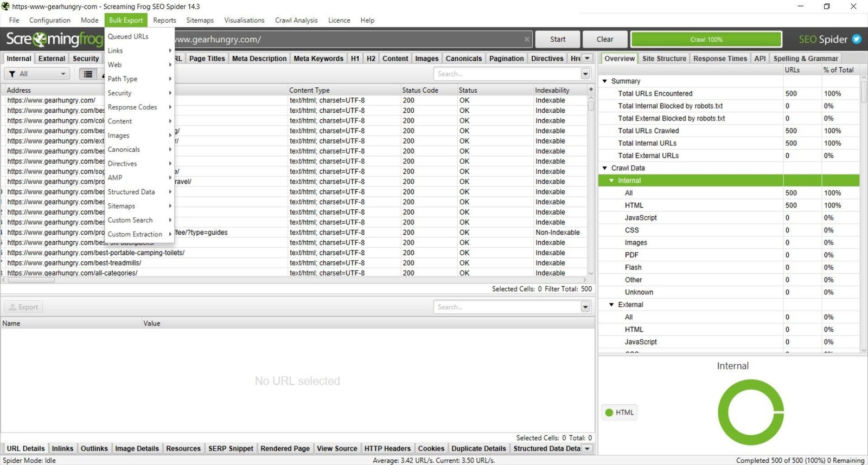Switch to the Meta Description tab
Viewport: 868px width, 465px height.
(259, 58)
